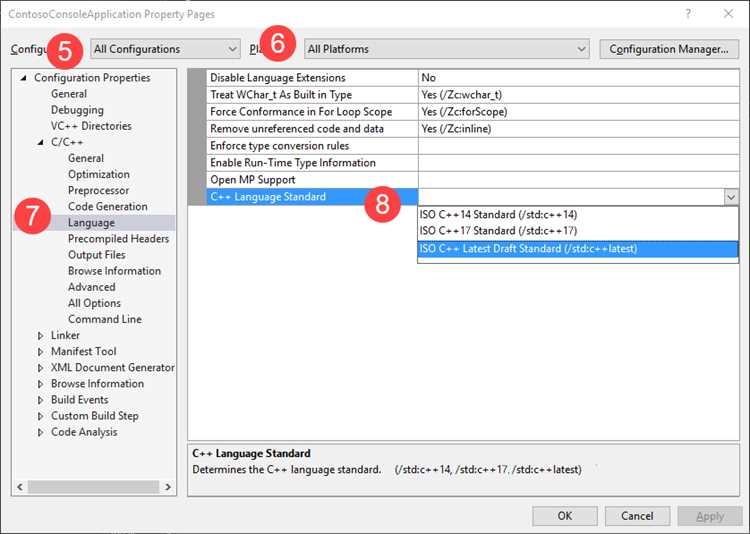Select Force Conformance in For Loop Scope property

point(312,111)
